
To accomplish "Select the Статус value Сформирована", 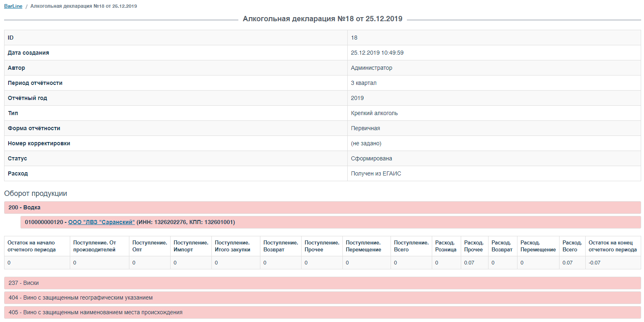I will 371,158.
